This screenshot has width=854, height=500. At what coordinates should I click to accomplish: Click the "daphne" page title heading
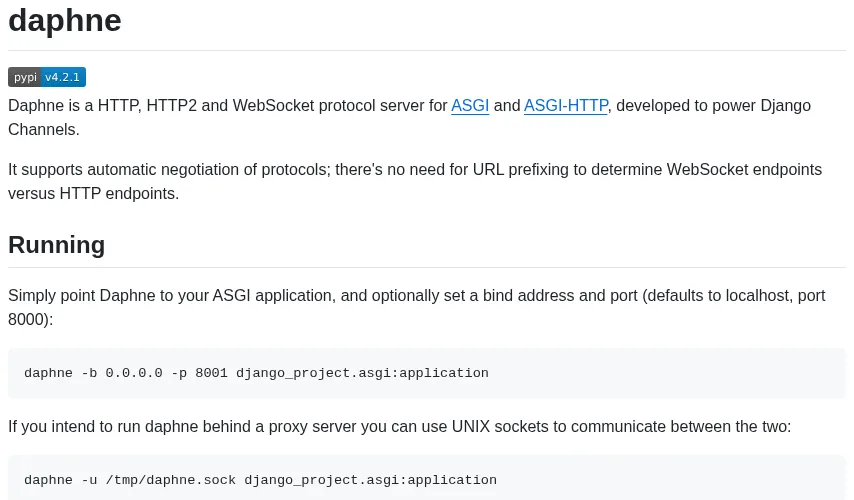click(x=65, y=20)
